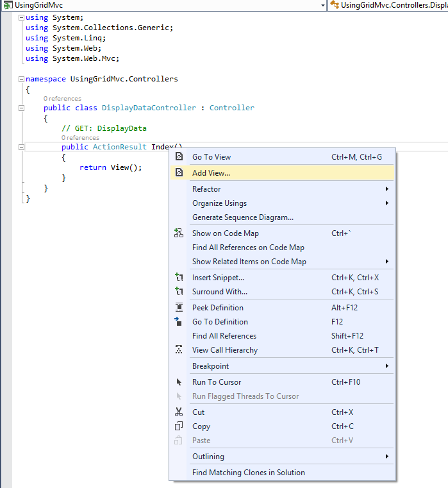Choose Find All References on Code Map
The width and height of the screenshot is (448, 488).
283,248
